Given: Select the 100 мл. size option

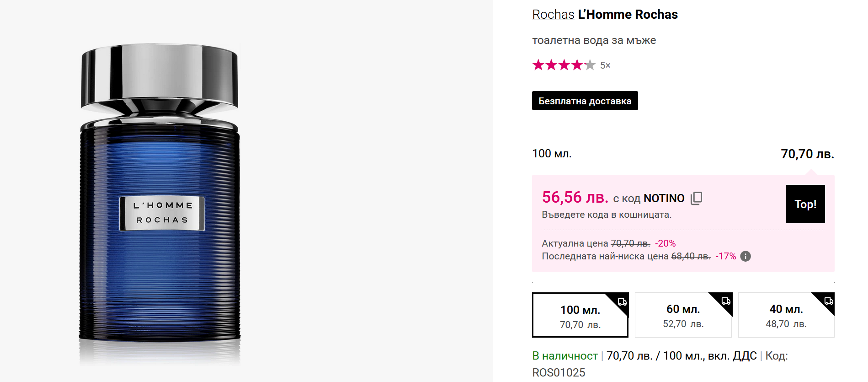Looking at the screenshot, I should tap(580, 316).
